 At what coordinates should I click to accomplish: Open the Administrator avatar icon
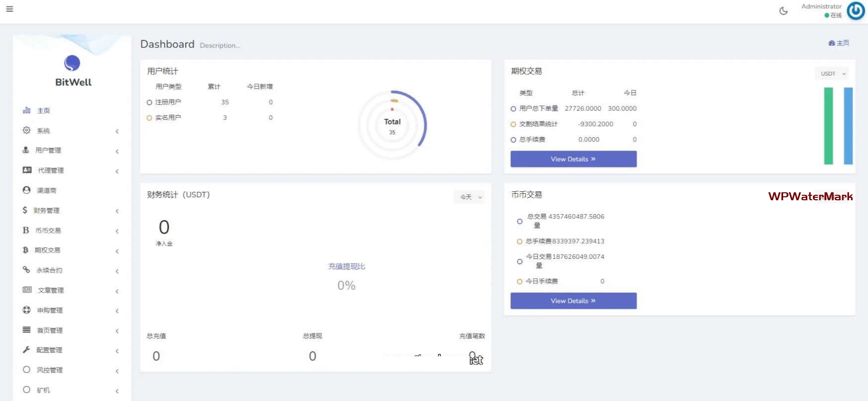(x=856, y=11)
